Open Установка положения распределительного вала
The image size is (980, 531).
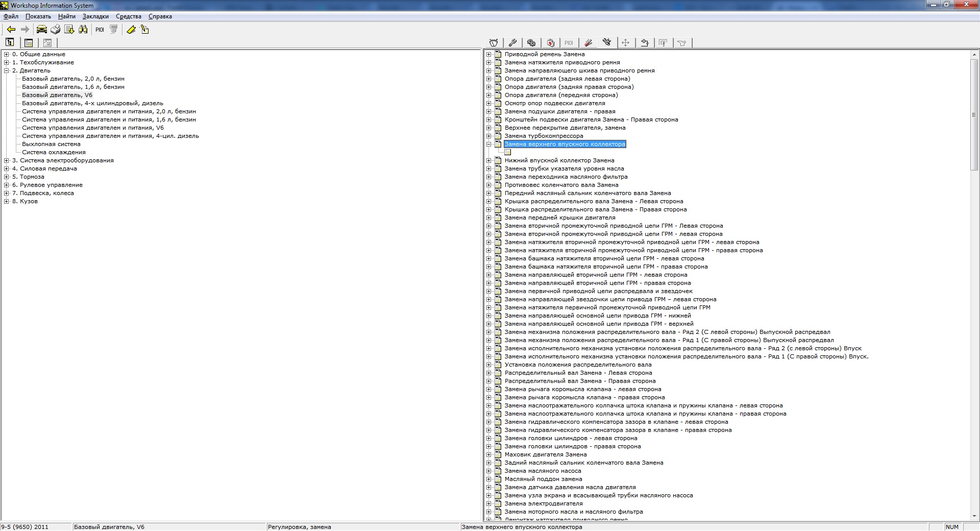pyautogui.click(x=578, y=365)
